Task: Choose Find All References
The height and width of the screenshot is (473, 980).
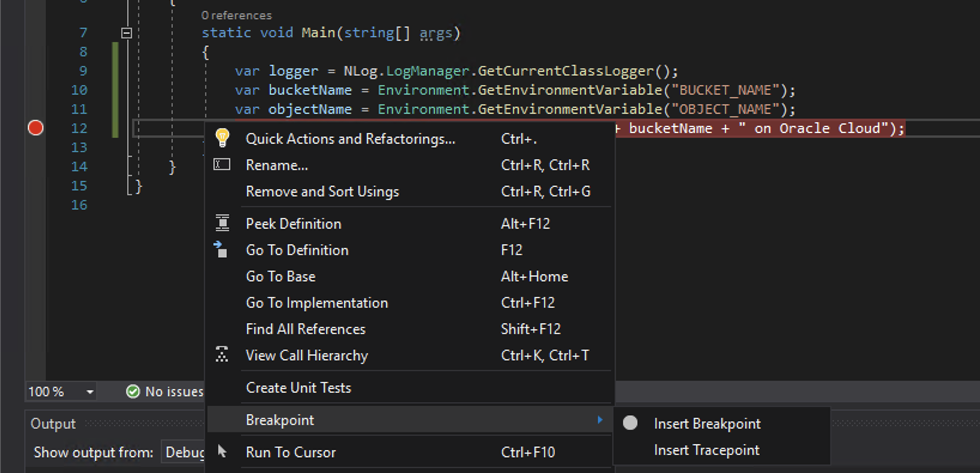Action: (x=306, y=329)
